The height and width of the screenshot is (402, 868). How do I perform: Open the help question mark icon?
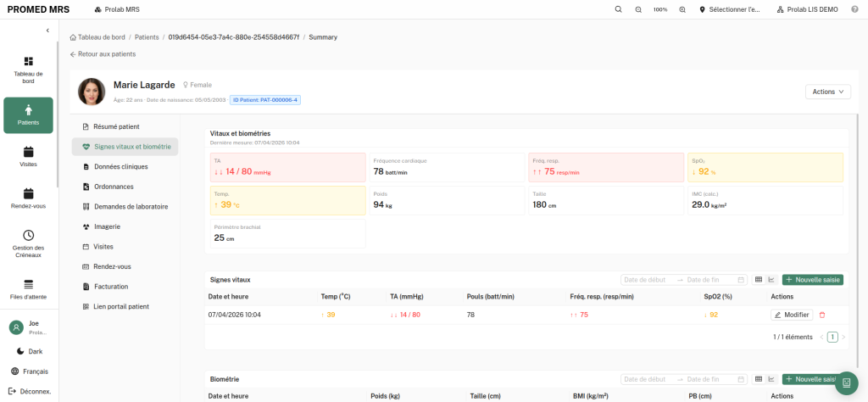854,8
